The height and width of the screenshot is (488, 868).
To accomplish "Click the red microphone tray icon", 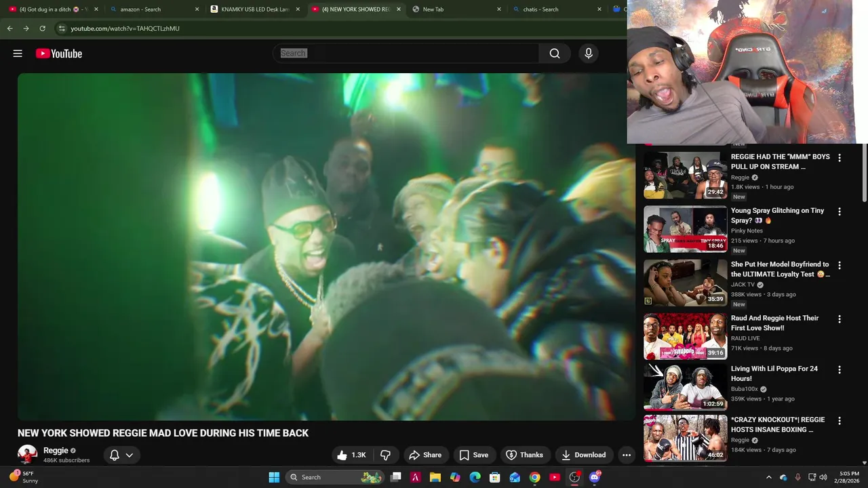I will coord(797,477).
